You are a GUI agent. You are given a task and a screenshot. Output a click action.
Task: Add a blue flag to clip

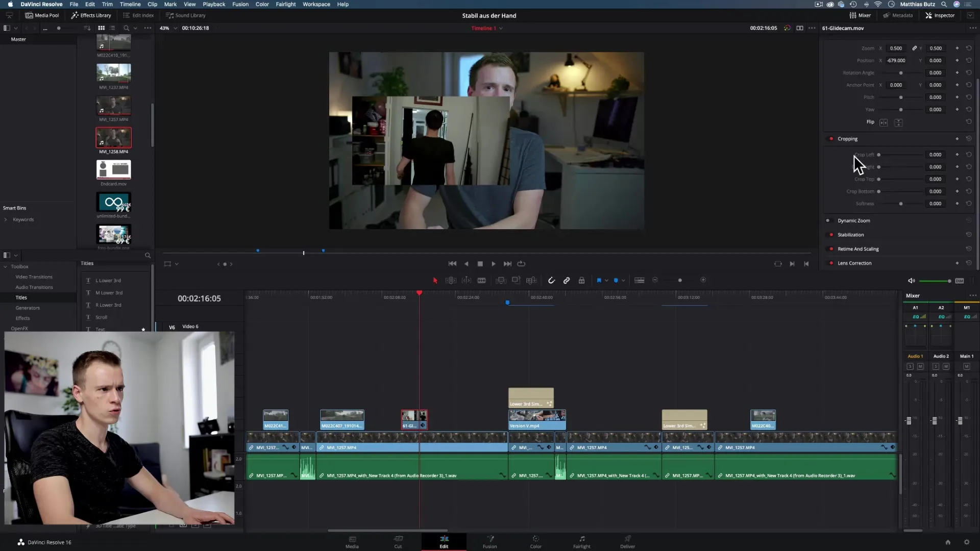[x=599, y=280]
